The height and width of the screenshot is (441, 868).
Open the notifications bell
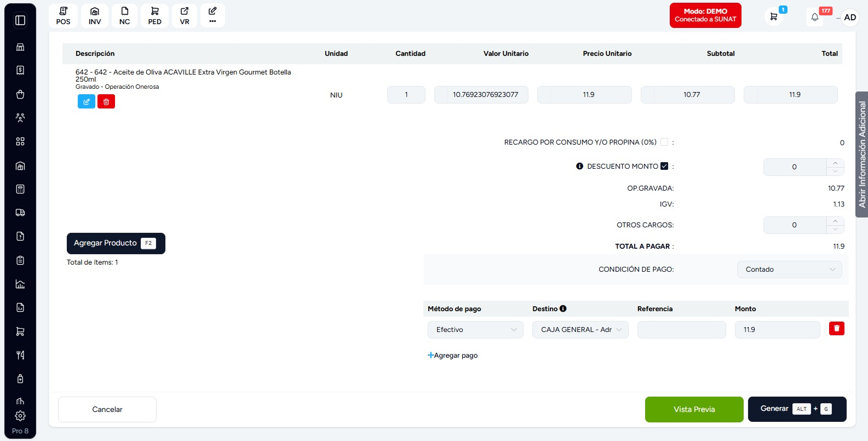click(x=815, y=17)
